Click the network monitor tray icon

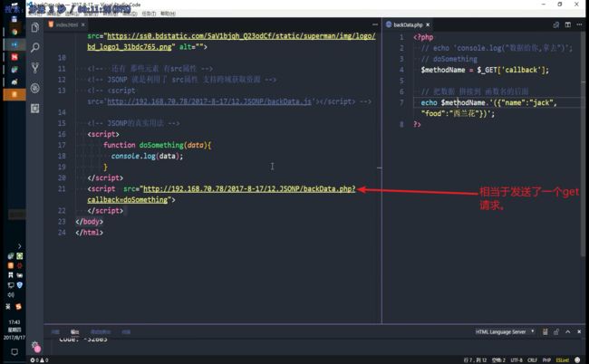point(11,285)
